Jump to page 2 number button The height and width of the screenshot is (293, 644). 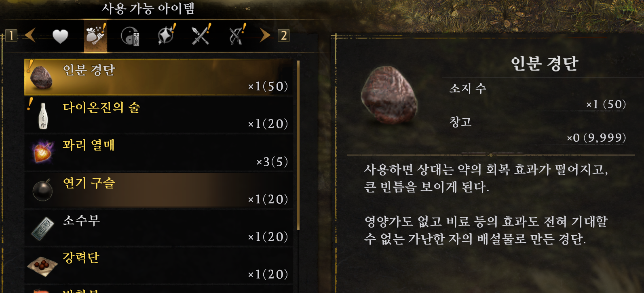coord(283,36)
